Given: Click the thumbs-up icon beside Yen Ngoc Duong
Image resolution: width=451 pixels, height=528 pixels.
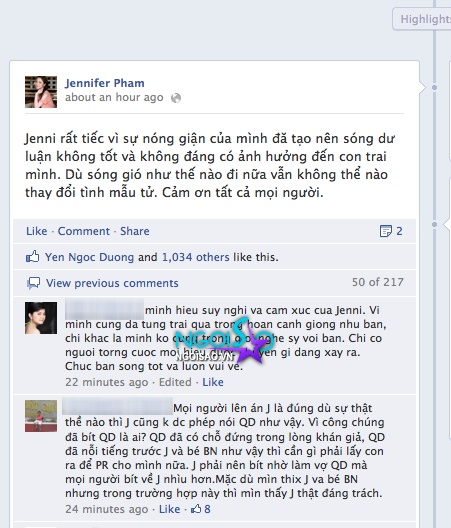Looking at the screenshot, I should click(33, 257).
